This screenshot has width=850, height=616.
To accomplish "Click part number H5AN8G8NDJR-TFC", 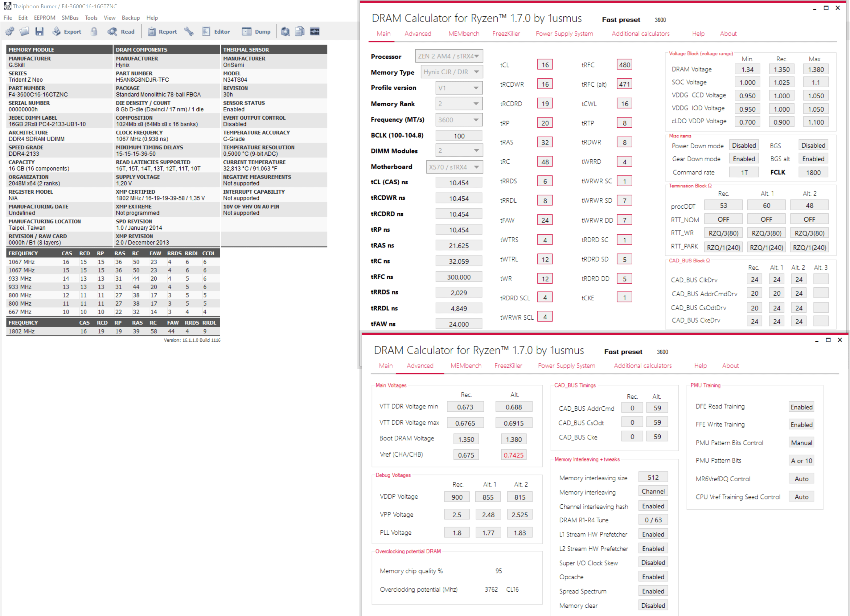I will 142,80.
